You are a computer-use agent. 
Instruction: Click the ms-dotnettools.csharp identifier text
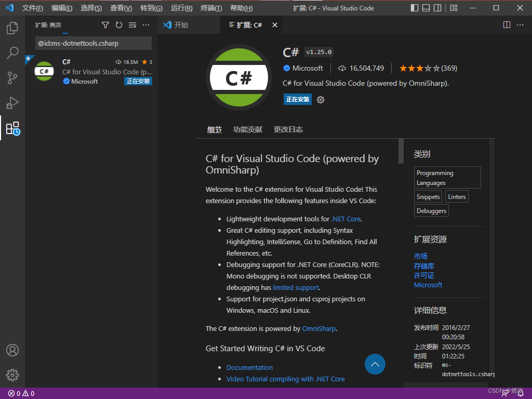[x=468, y=370]
